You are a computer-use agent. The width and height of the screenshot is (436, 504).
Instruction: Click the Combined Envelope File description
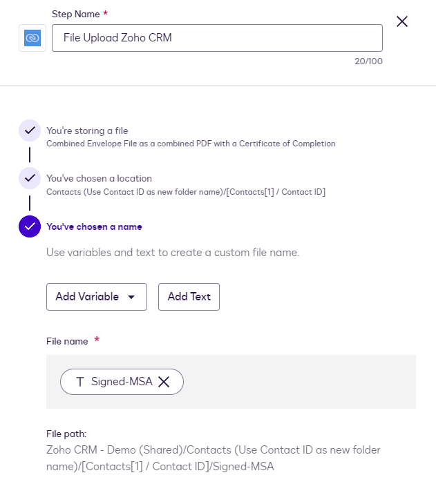pos(191,144)
